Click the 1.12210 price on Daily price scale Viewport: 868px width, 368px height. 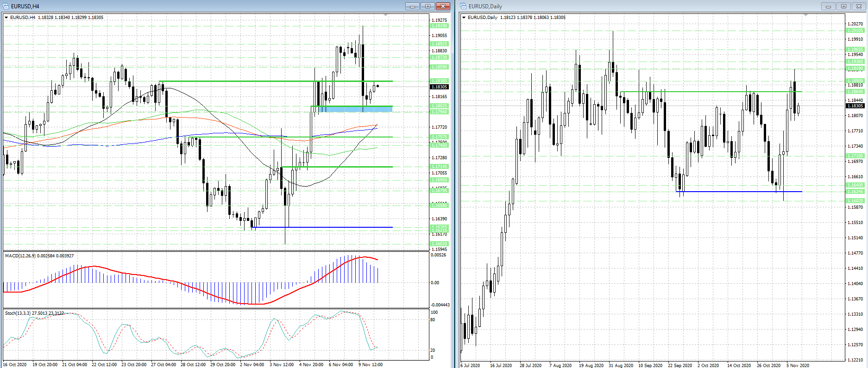(x=855, y=360)
